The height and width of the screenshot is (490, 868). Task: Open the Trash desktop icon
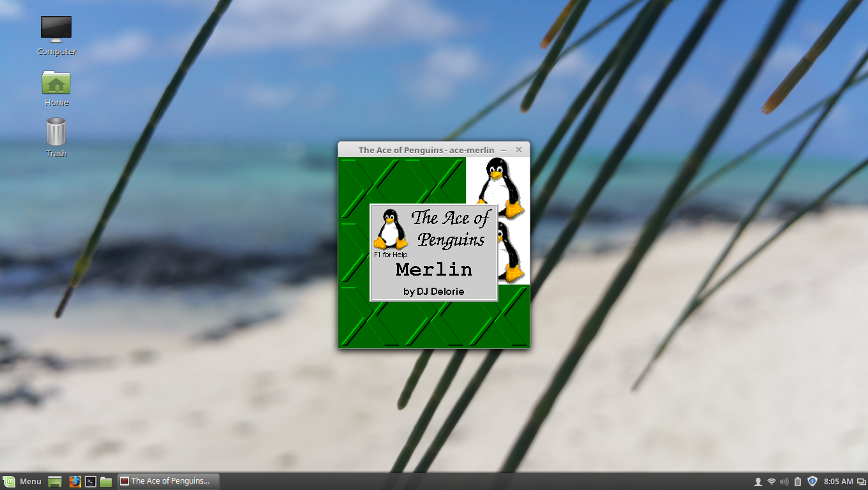56,137
